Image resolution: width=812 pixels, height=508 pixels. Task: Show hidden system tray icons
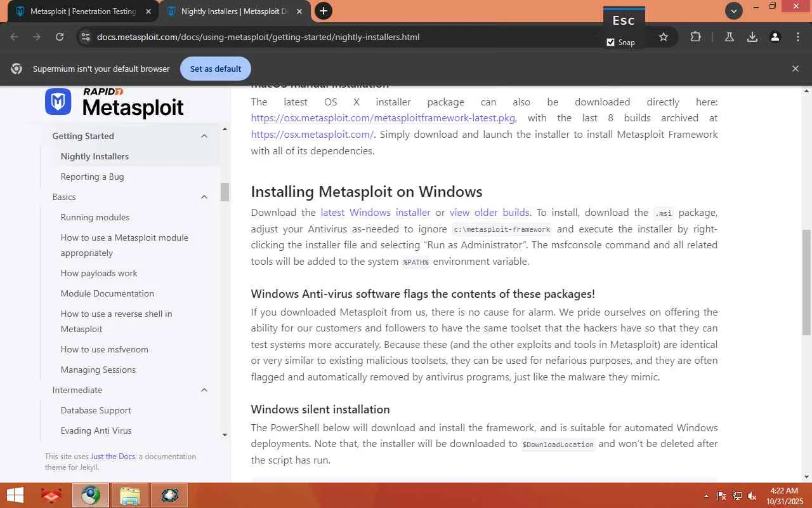coord(706,496)
